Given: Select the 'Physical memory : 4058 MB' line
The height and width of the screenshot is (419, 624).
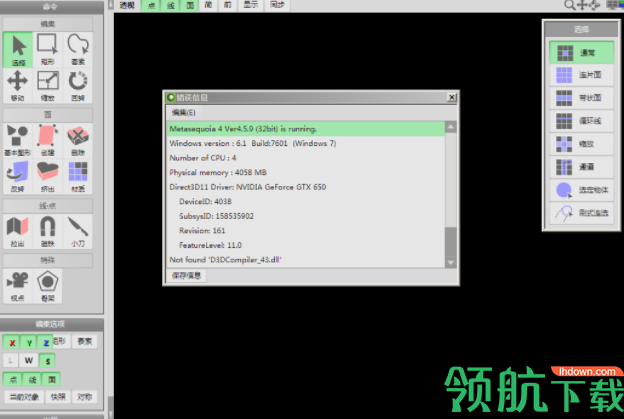Looking at the screenshot, I should [x=305, y=172].
